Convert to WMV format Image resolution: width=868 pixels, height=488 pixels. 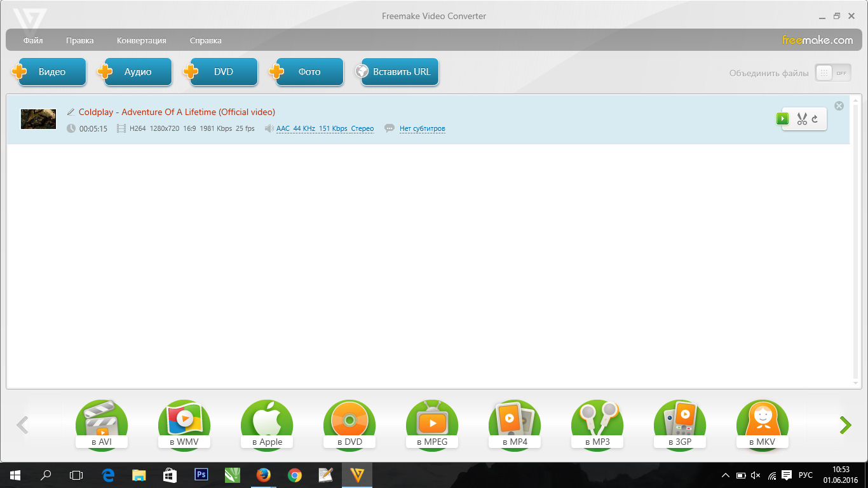click(x=184, y=425)
